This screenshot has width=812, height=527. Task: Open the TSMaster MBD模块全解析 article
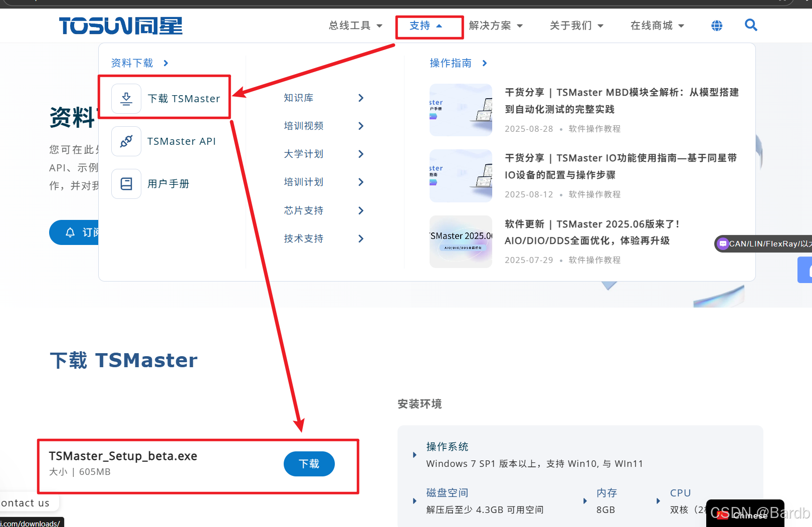(x=622, y=101)
